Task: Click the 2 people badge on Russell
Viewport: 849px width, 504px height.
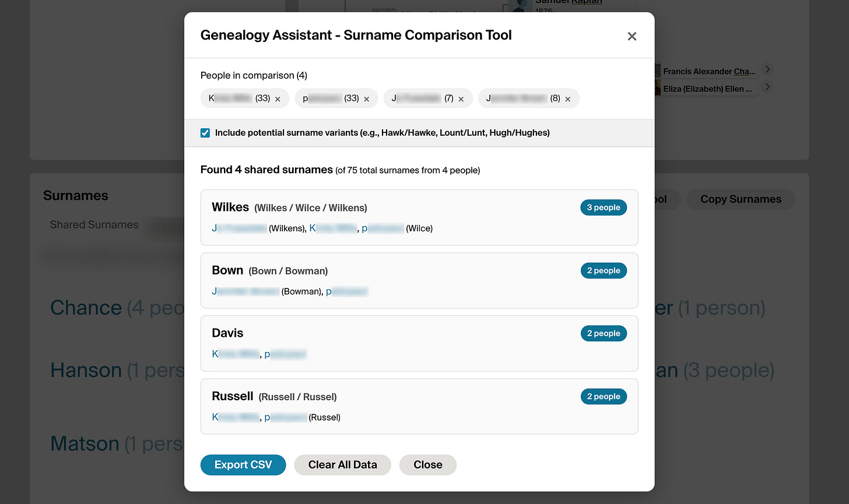Action: coord(604,397)
